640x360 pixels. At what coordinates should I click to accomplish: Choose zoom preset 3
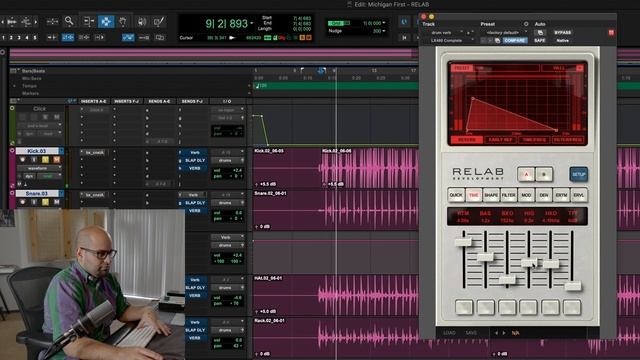click(19, 38)
